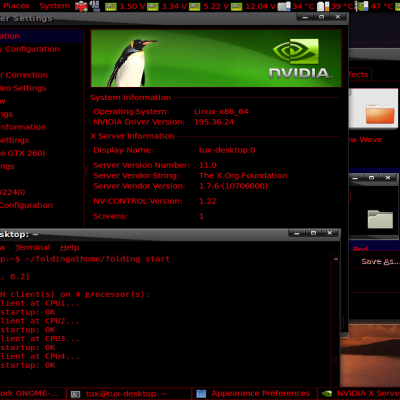
Task: Click the red launcher icon beside System
Action: [x=81, y=6]
